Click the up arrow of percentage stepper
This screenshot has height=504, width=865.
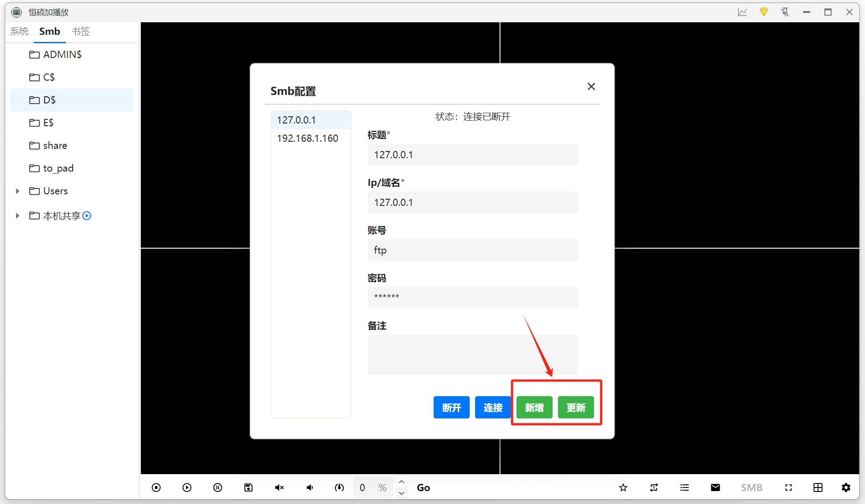click(402, 481)
